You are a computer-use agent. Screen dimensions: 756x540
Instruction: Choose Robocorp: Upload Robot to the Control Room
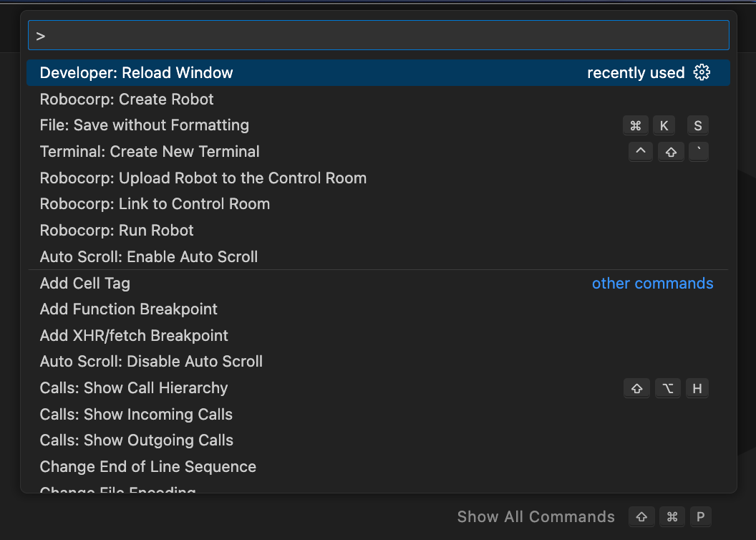tap(379, 178)
